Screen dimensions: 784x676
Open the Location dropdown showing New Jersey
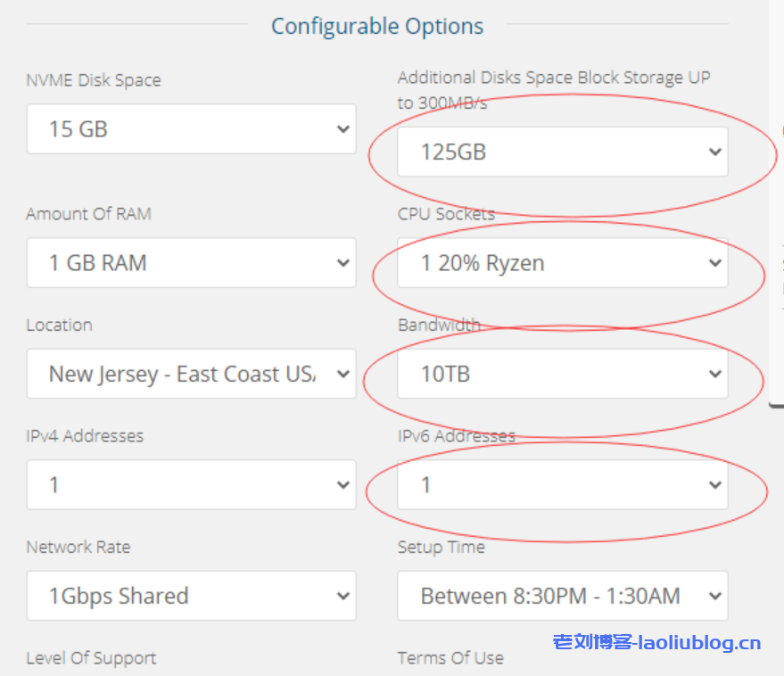pos(191,374)
